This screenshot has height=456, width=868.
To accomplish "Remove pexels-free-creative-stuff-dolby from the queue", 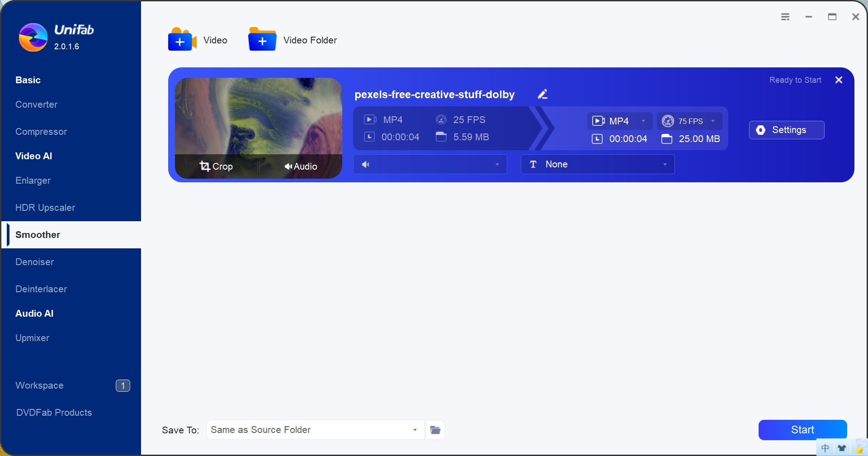I will [x=839, y=80].
